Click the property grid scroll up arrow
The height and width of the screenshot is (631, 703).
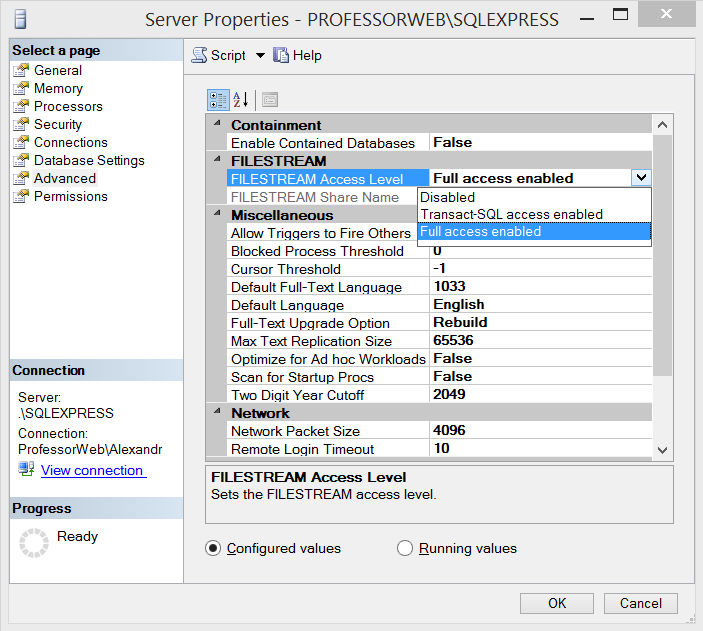pos(662,125)
